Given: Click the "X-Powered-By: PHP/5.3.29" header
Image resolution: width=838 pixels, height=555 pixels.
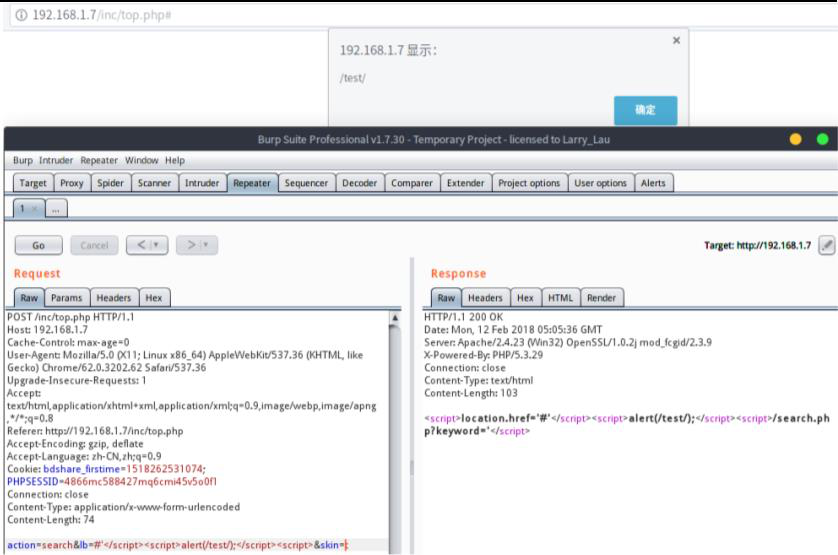Looking at the screenshot, I should 484,355.
